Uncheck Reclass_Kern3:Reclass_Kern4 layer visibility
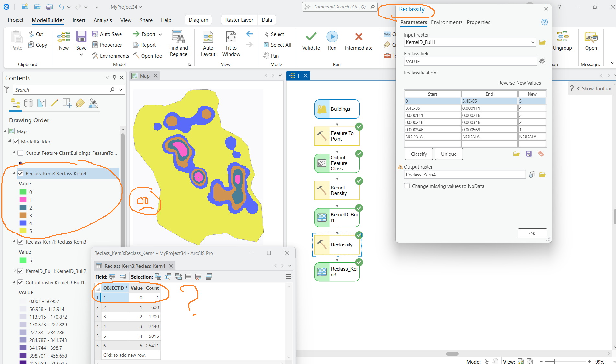This screenshot has height=364, width=616. point(20,173)
